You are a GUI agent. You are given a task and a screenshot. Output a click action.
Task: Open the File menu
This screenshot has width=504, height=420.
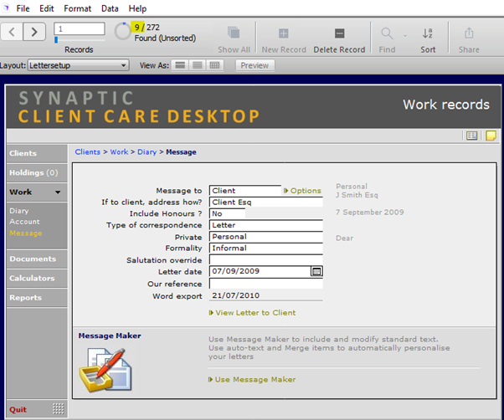[23, 8]
